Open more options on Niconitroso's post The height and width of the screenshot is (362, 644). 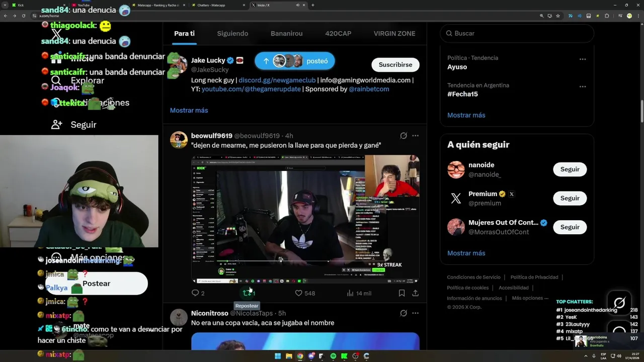point(415,313)
